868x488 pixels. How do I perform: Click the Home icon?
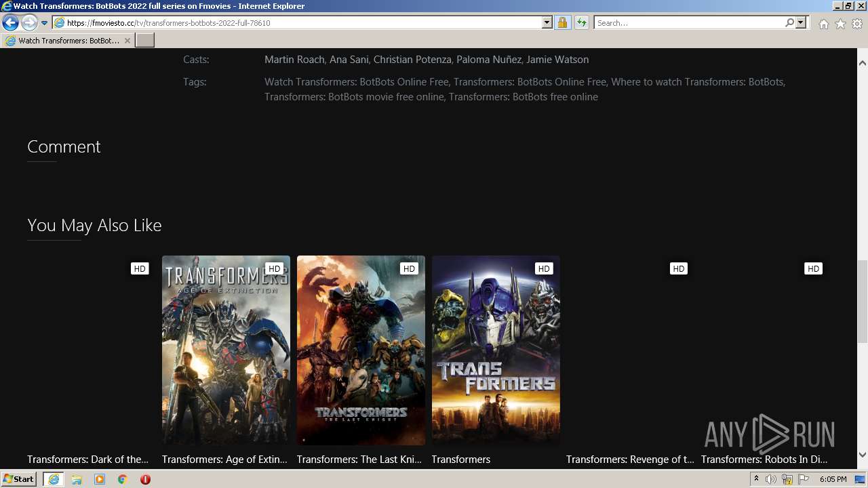pos(823,24)
